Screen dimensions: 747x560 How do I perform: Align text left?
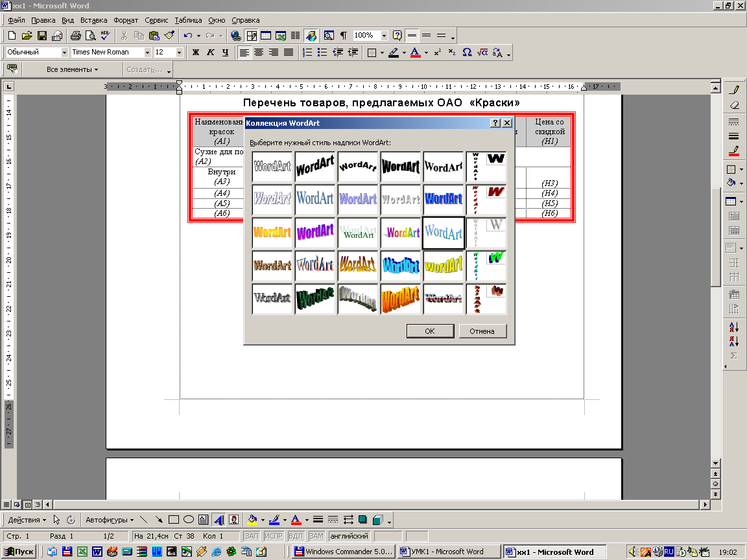click(244, 52)
